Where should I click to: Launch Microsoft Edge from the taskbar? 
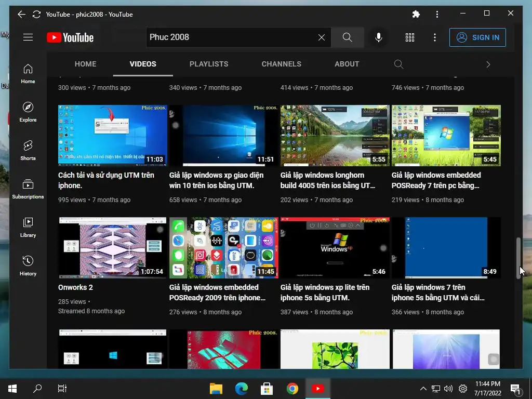[241, 389]
